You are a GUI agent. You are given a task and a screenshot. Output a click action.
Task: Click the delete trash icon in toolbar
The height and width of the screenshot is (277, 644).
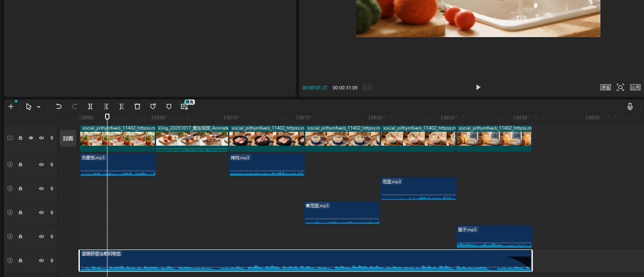point(137,106)
